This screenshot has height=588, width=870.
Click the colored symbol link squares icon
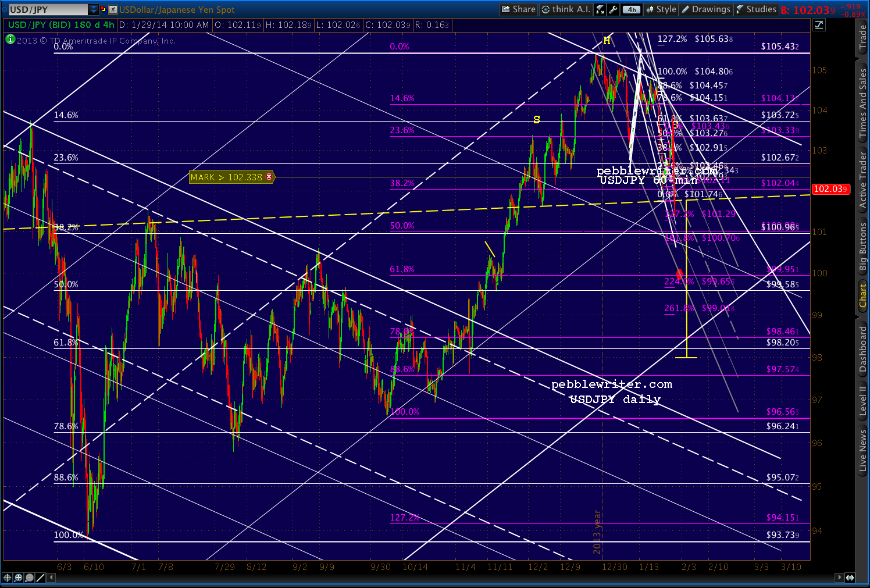tap(104, 9)
